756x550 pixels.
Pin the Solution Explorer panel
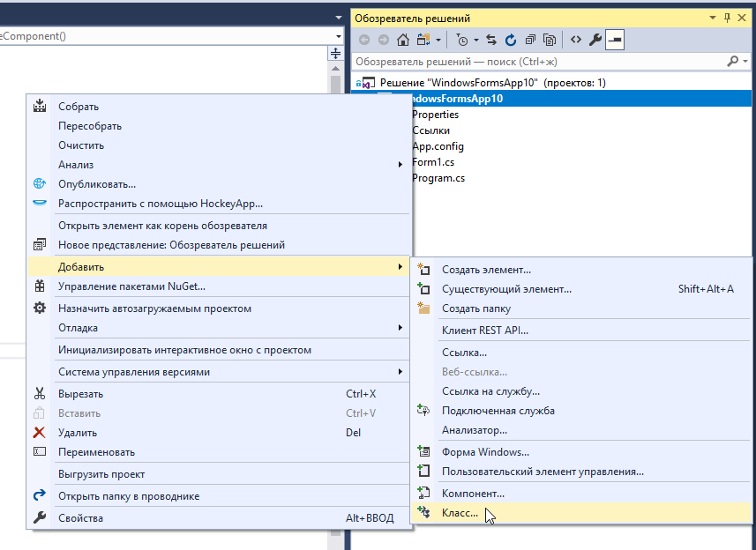[x=727, y=18]
